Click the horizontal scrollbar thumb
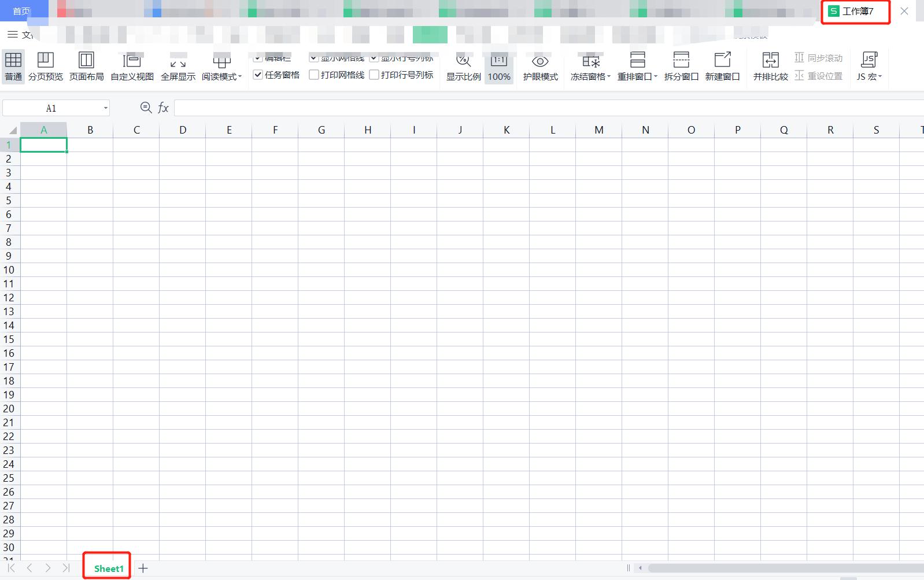924x580 pixels. [786, 568]
